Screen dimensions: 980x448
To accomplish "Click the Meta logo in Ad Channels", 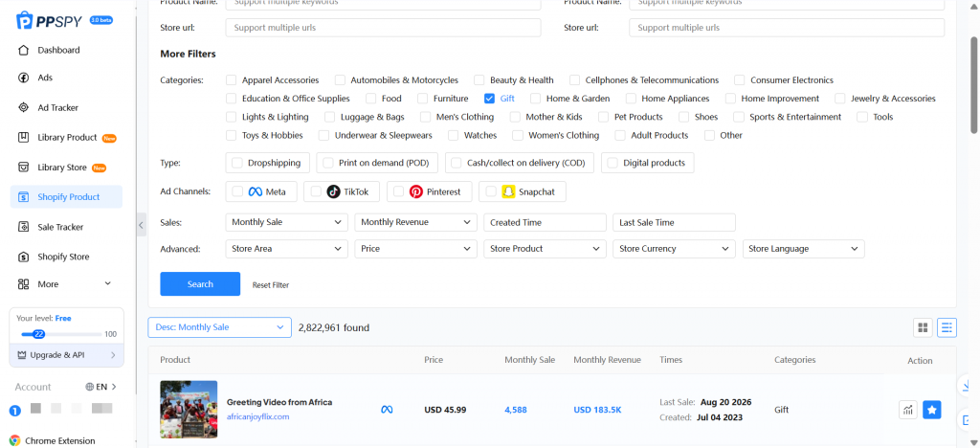I will point(255,191).
